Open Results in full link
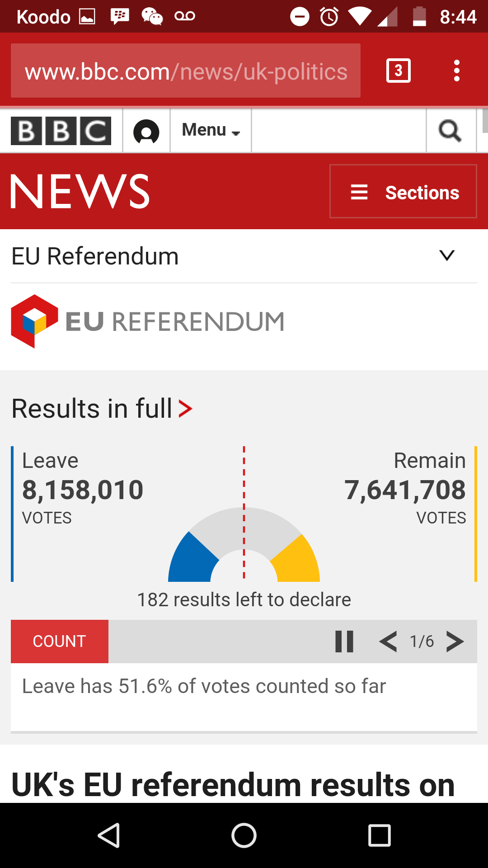488x868 pixels. point(102,409)
